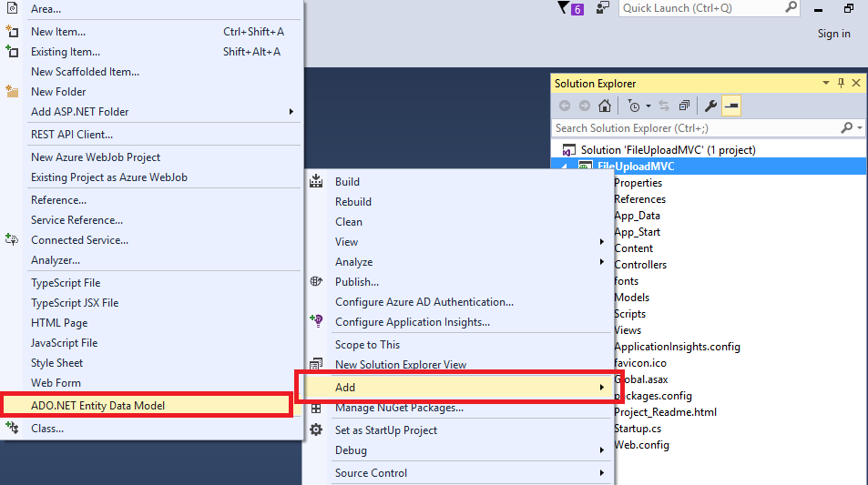Expand the Add ASP.NET Folder submenu arrow
This screenshot has width=868, height=485.
pyautogui.click(x=291, y=112)
